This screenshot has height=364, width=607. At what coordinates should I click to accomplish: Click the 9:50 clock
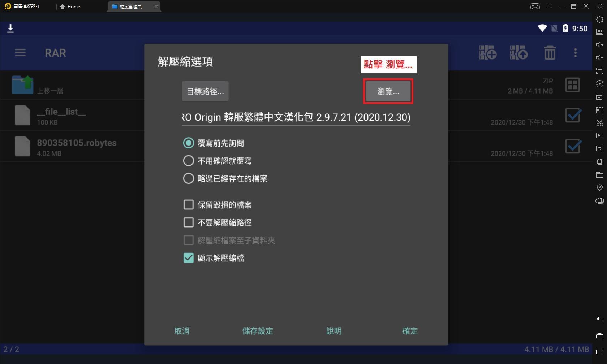[580, 29]
